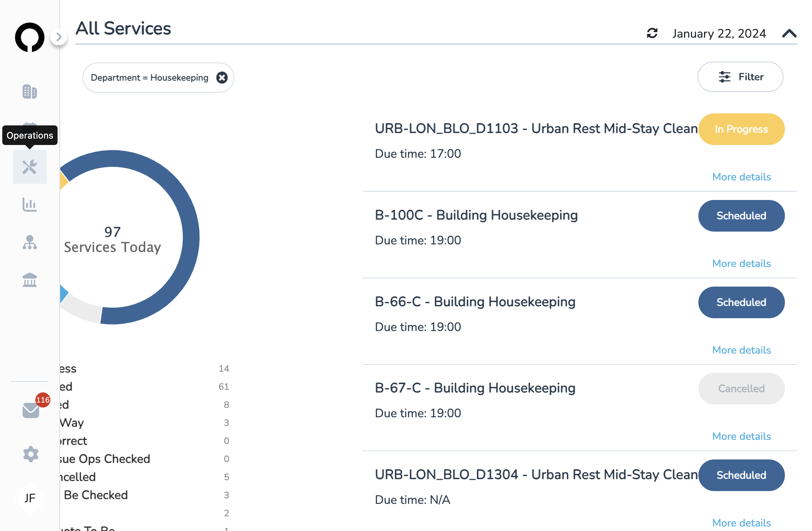Click the dark blue donut chart segment
The height and width of the screenshot is (531, 812).
(191, 237)
